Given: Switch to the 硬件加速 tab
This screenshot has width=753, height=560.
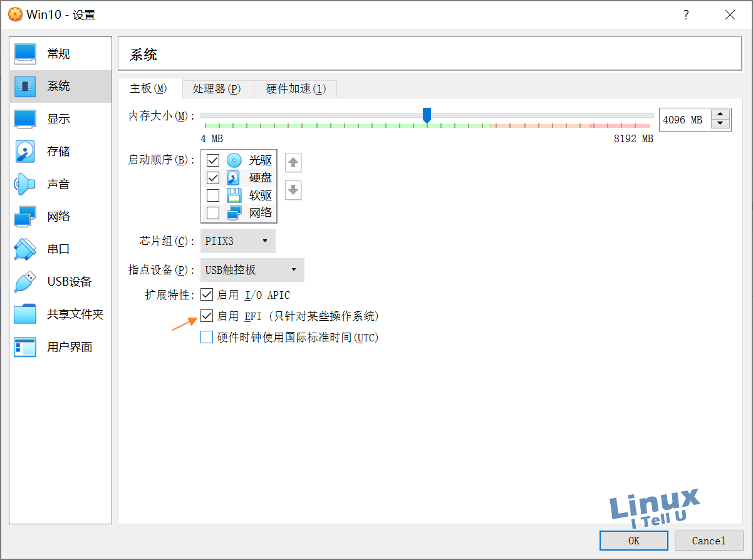Looking at the screenshot, I should [296, 89].
